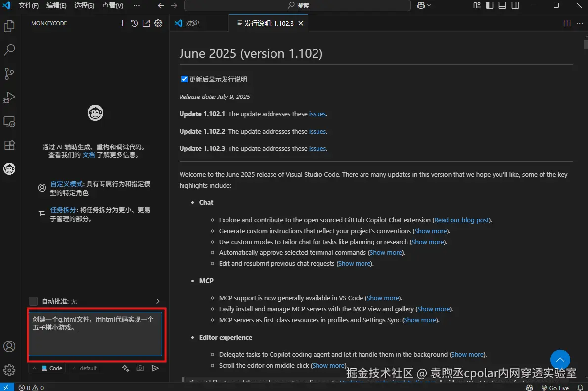This screenshot has height=391, width=588.
Task: Show more about MCP generally available
Action: pyautogui.click(x=383, y=298)
